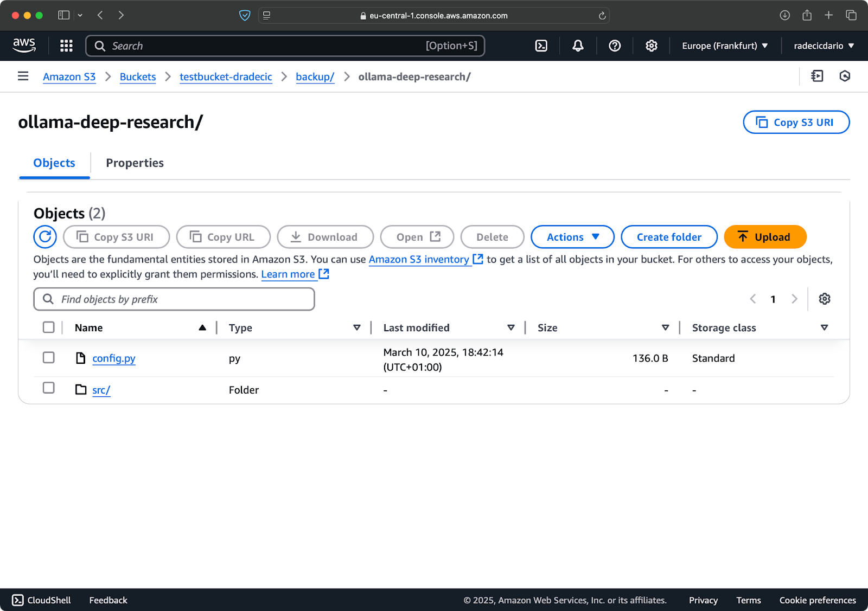Sort by Storage class column arrow
This screenshot has height=611, width=868.
825,327
